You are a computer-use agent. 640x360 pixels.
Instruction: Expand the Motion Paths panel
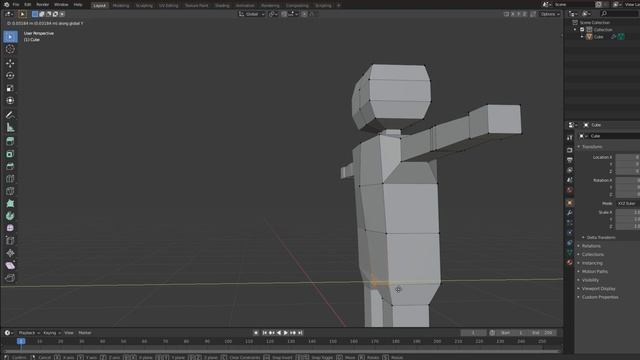pyautogui.click(x=594, y=271)
